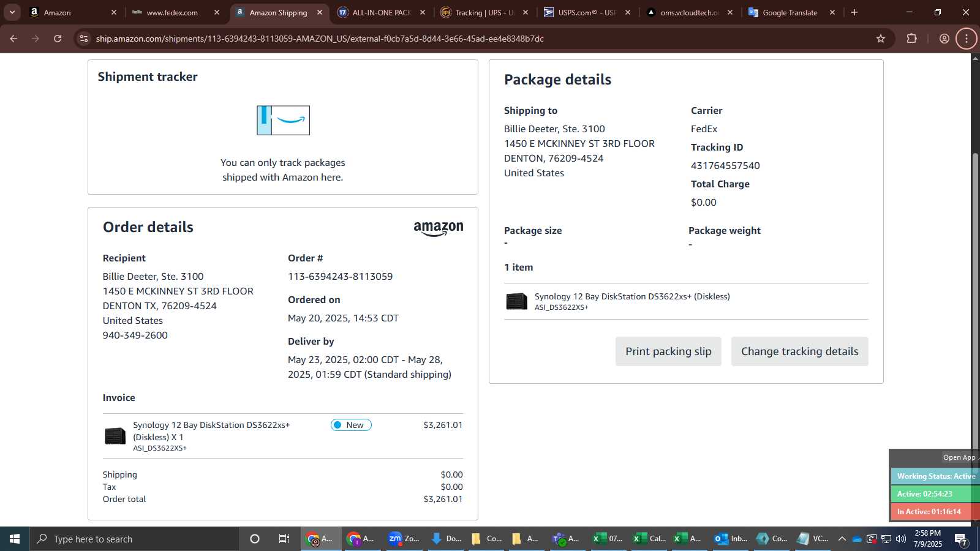Bookmark this page with star

tap(881, 39)
